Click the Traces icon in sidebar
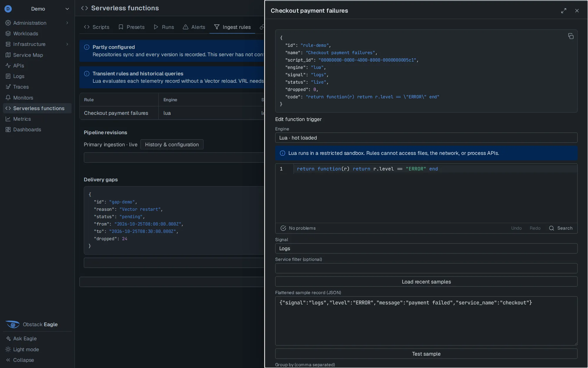Viewport: 588px width, 368px height. 8,87
